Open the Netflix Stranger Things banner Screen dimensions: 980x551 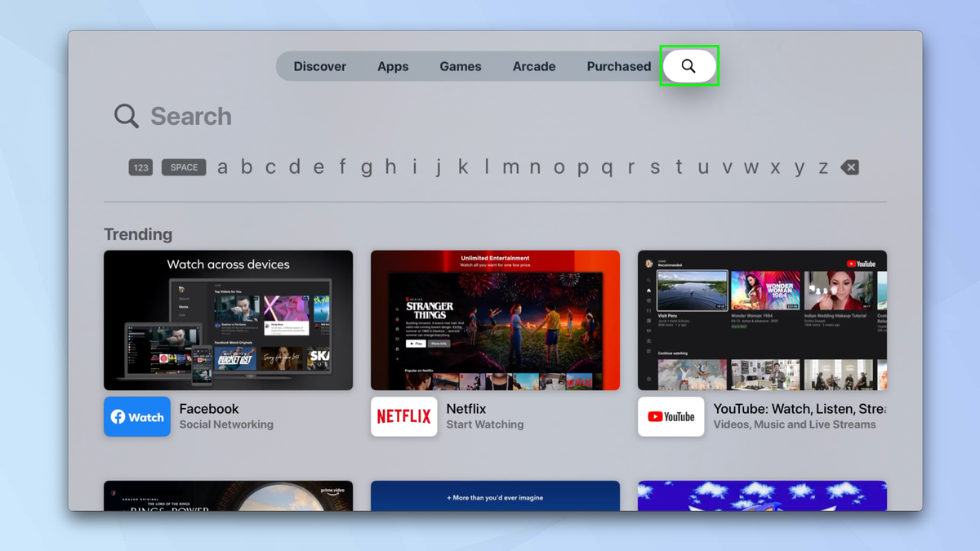pos(495,319)
